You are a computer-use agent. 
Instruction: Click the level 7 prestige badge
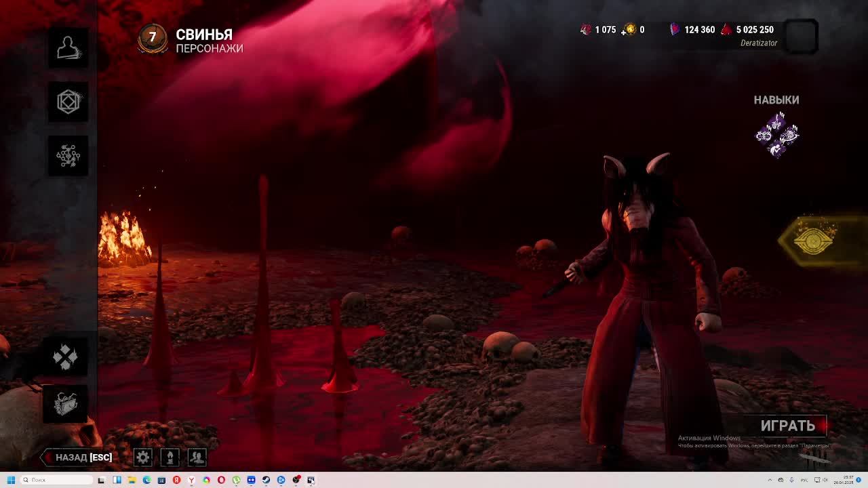(153, 39)
